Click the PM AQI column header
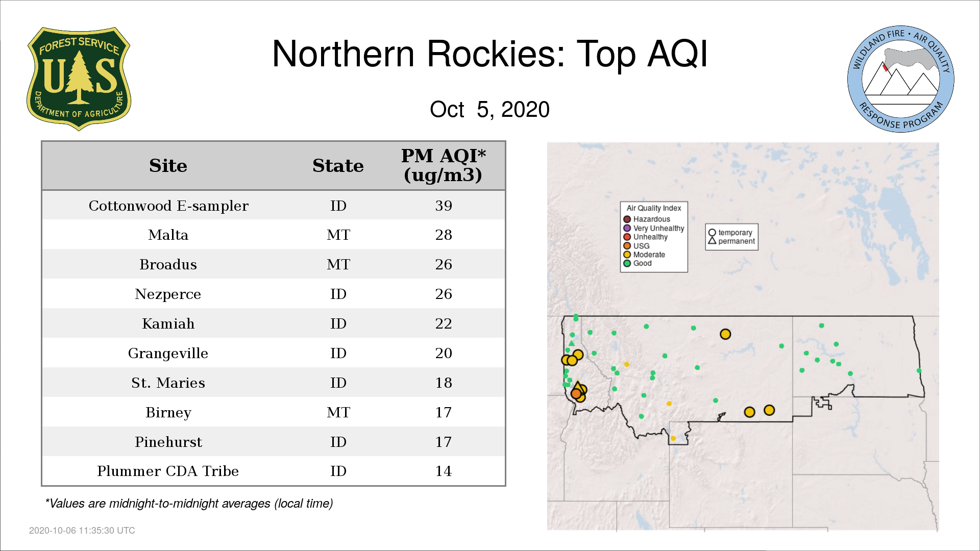Viewport: 980px width, 551px height. coord(443,165)
